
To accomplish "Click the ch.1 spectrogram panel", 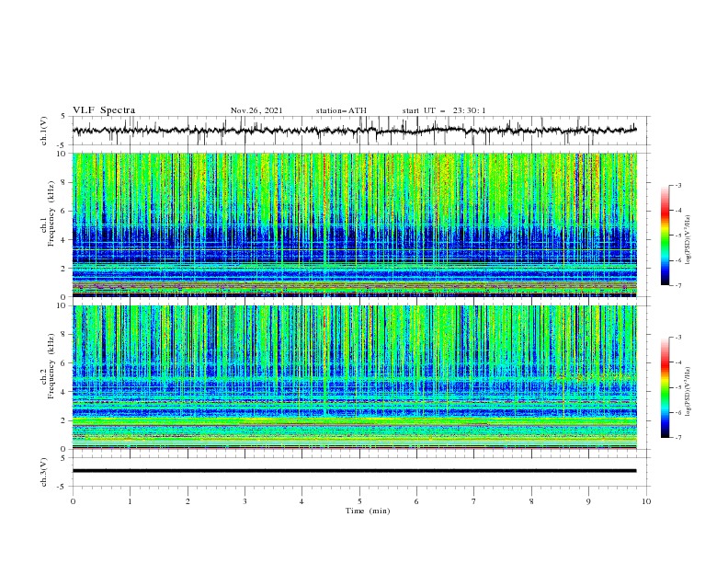I will pos(355,224).
